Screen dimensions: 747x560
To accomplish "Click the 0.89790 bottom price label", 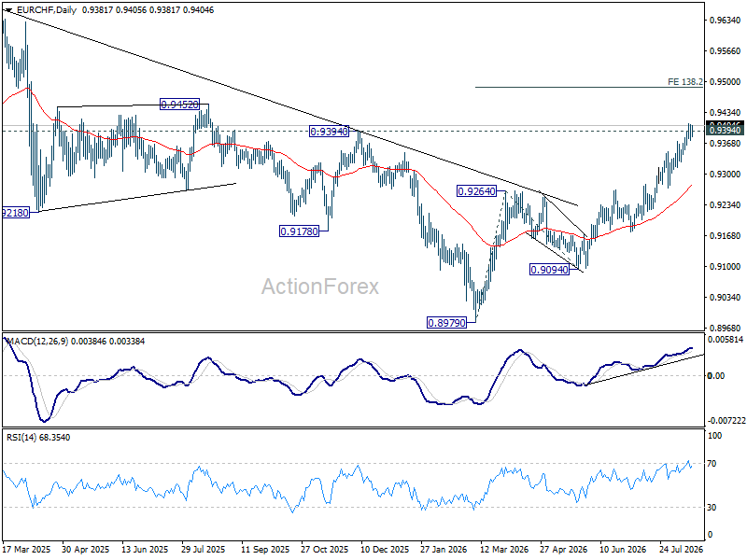I will (446, 323).
